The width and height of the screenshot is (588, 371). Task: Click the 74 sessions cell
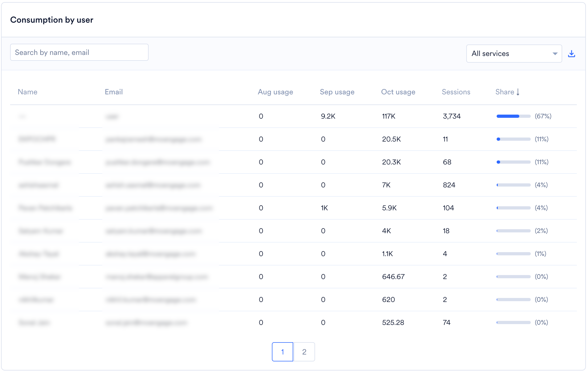pos(447,322)
